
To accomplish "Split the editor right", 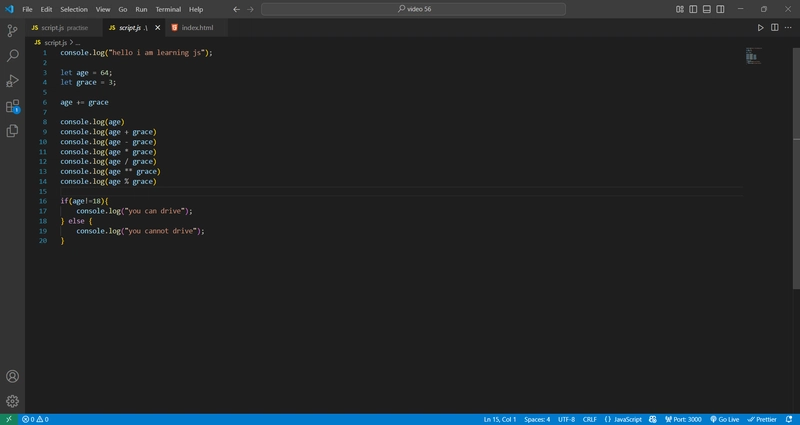I will pyautogui.click(x=774, y=28).
